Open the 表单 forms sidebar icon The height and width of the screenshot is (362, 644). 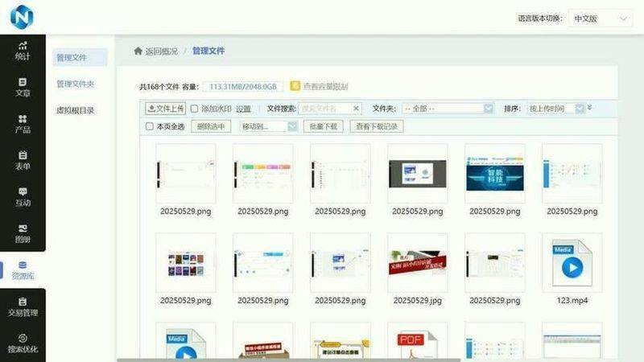click(x=23, y=160)
